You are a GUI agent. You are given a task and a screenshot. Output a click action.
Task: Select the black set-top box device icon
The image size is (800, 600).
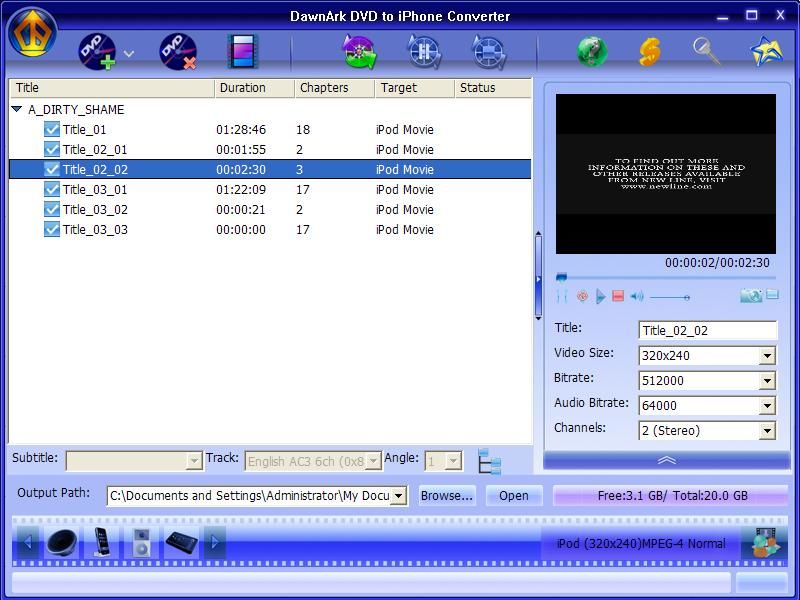tap(182, 542)
